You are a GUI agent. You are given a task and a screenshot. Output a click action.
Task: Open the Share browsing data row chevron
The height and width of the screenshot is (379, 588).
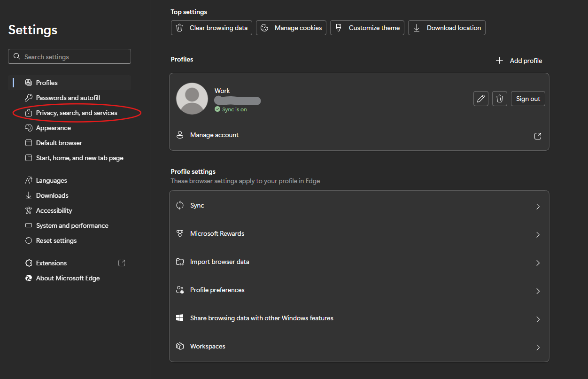point(538,319)
